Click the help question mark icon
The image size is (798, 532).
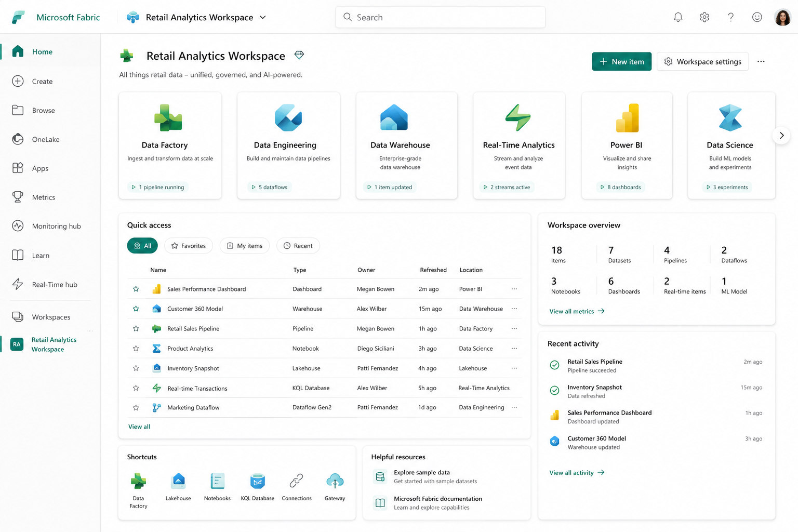coord(730,17)
